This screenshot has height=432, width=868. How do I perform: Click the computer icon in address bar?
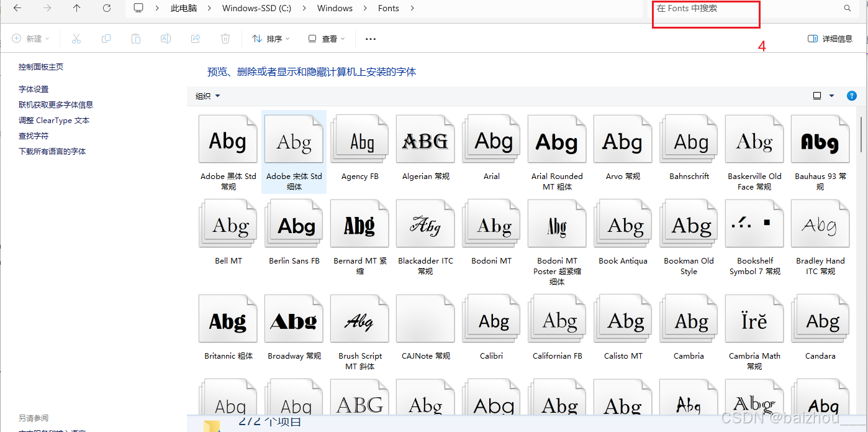tap(138, 8)
